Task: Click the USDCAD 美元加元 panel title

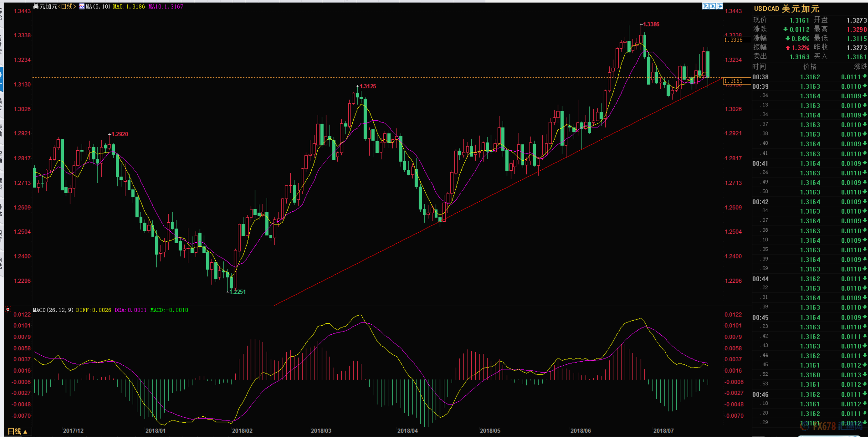Action: [x=787, y=9]
